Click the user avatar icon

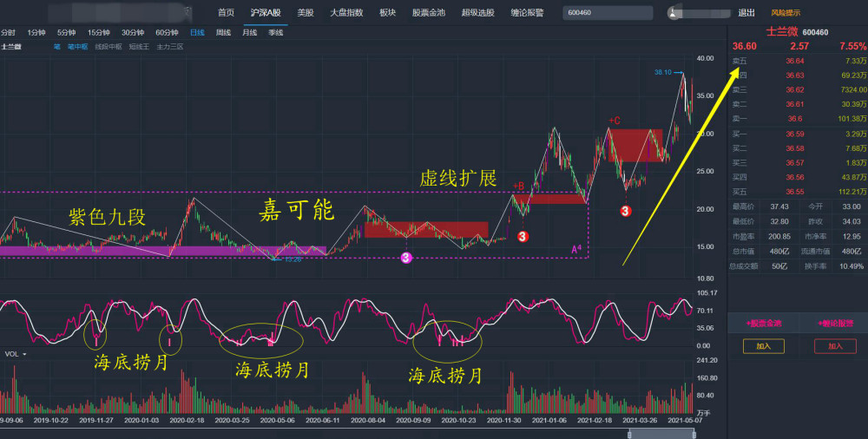(x=674, y=13)
